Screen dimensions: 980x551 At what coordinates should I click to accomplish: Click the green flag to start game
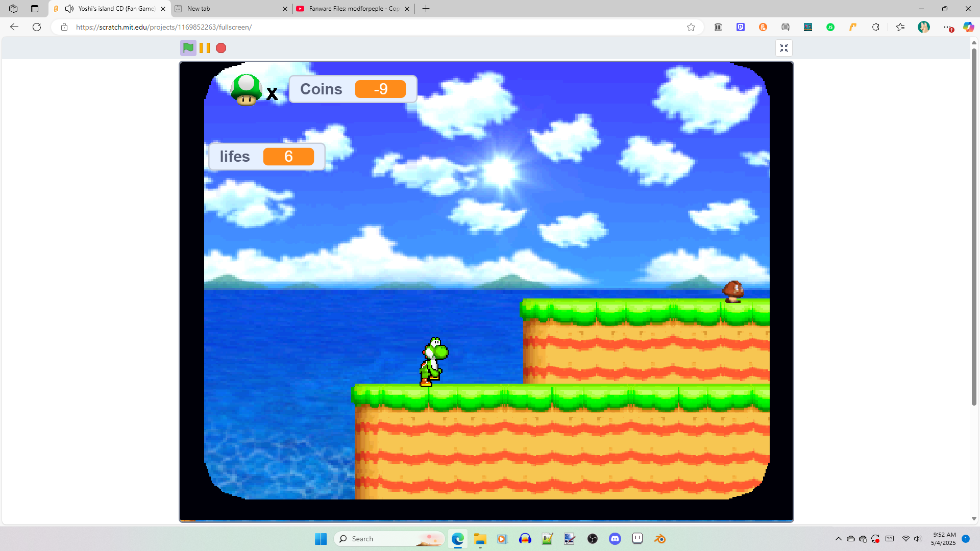tap(188, 48)
